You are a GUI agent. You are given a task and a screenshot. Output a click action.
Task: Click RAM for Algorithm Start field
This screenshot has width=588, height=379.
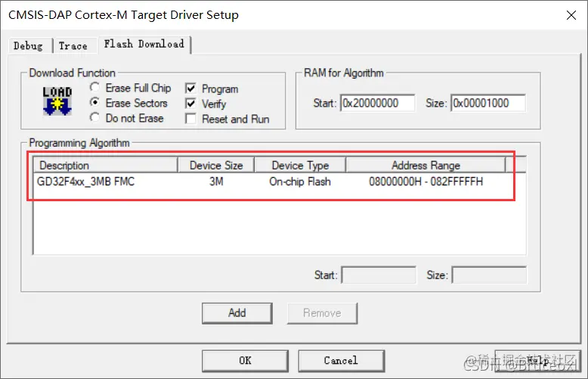click(378, 103)
